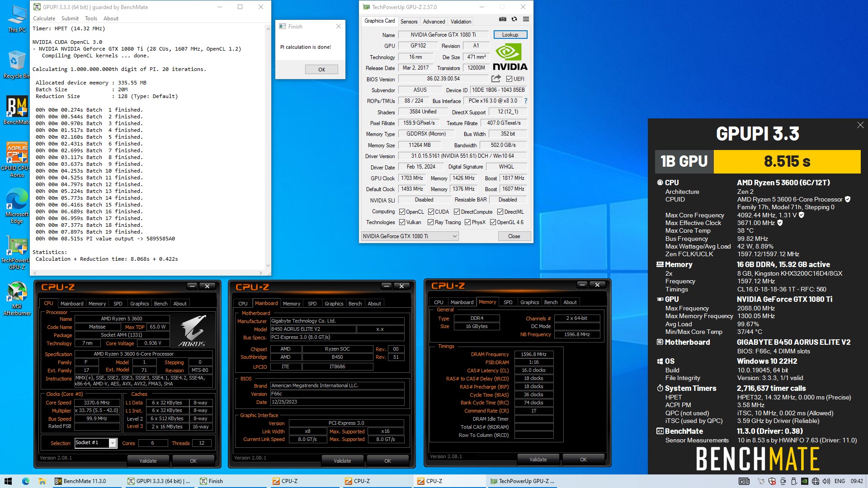Image resolution: width=868 pixels, height=488 pixels.
Task: Open the Tools menu in GPUPI
Action: pos(91,19)
